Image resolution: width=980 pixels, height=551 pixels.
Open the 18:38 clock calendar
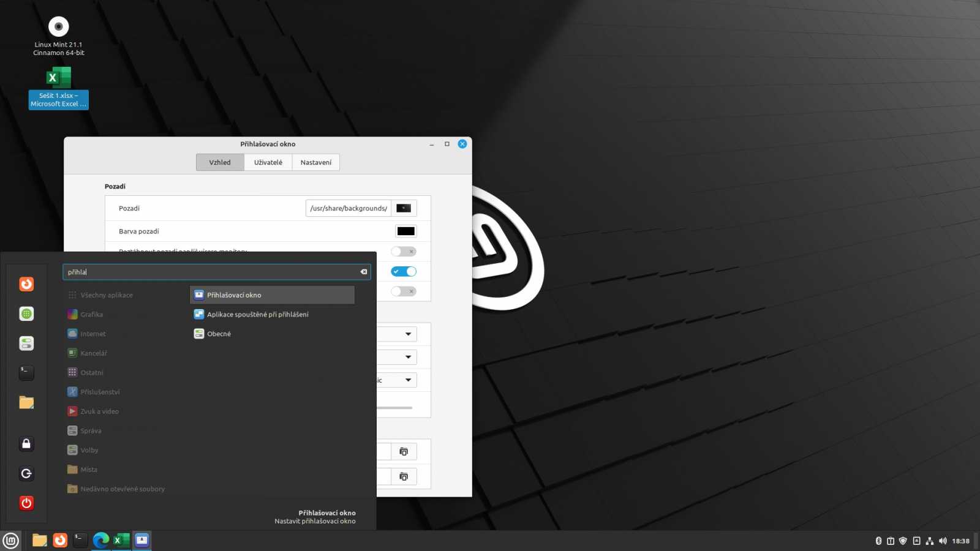(x=960, y=541)
